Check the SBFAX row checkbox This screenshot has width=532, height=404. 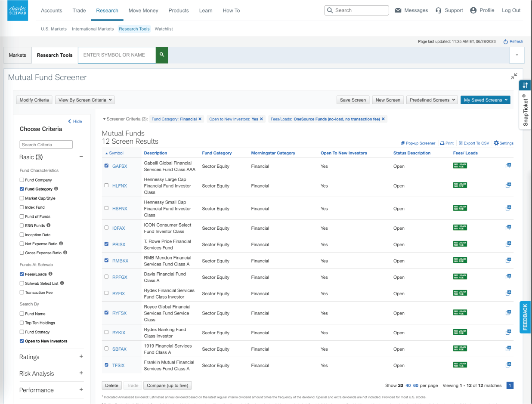(x=106, y=348)
